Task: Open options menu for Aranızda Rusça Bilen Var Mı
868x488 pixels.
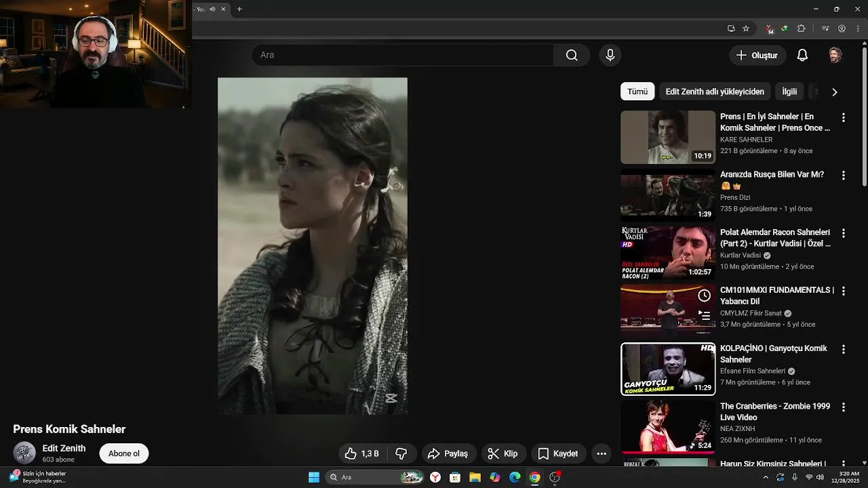Action: pyautogui.click(x=844, y=175)
